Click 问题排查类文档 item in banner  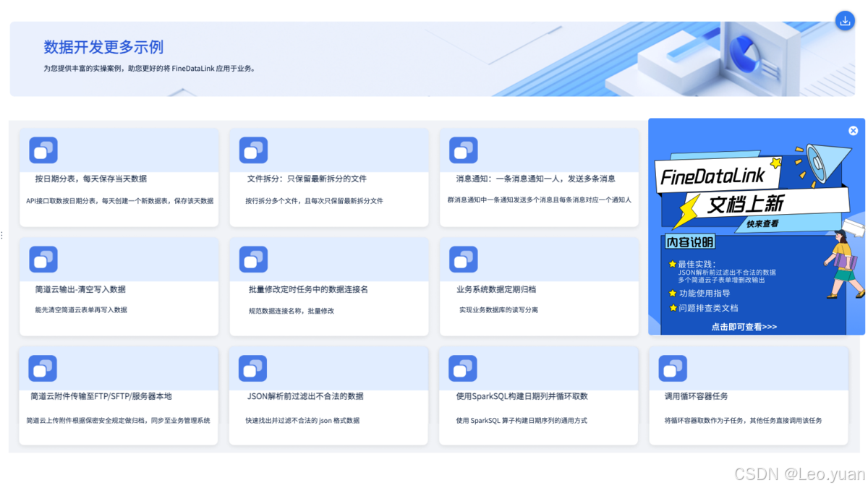[x=708, y=308]
